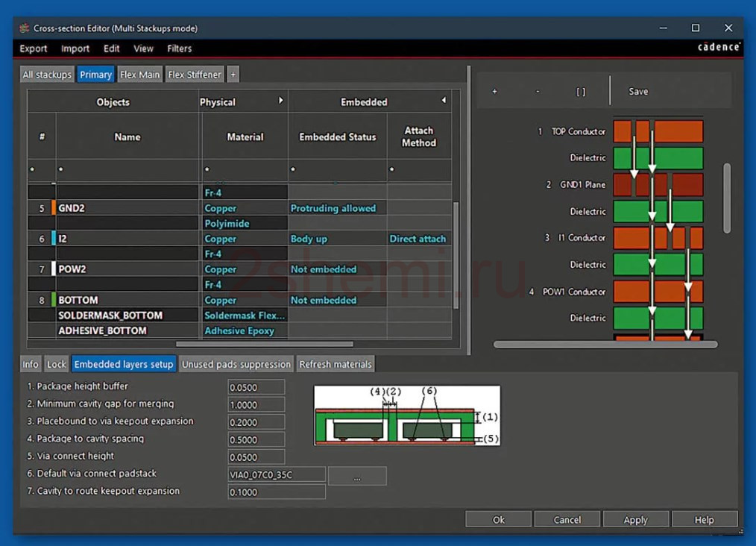Screen dimensions: 756x546
Task: Click the plus zoom-in icon above stackup preview
Action: click(x=494, y=91)
